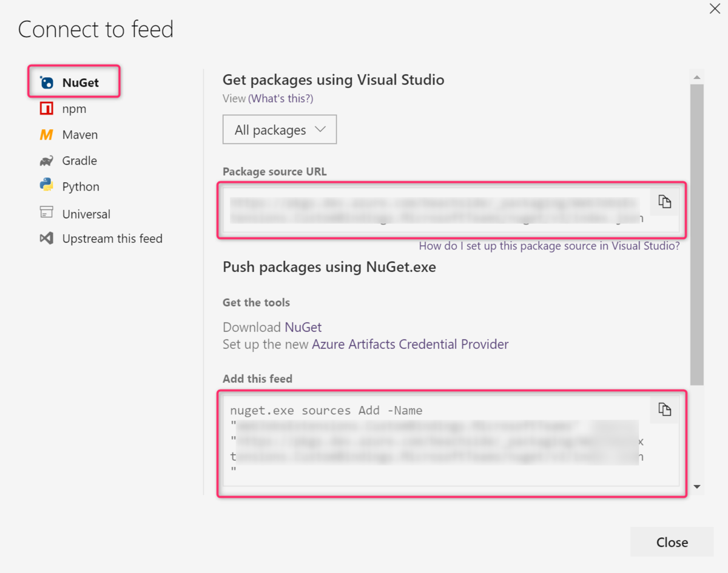Click the Push packages using NuGet.exe heading
This screenshot has width=728, height=573.
click(329, 267)
